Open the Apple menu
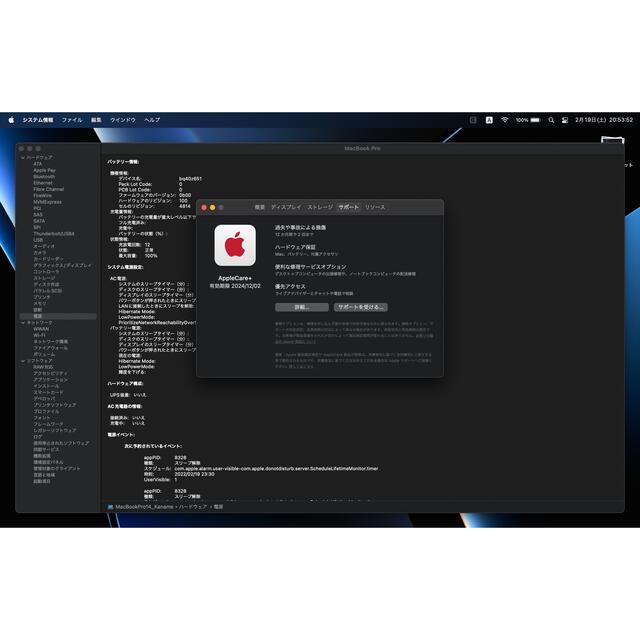This screenshot has height=640, width=640. (x=11, y=120)
